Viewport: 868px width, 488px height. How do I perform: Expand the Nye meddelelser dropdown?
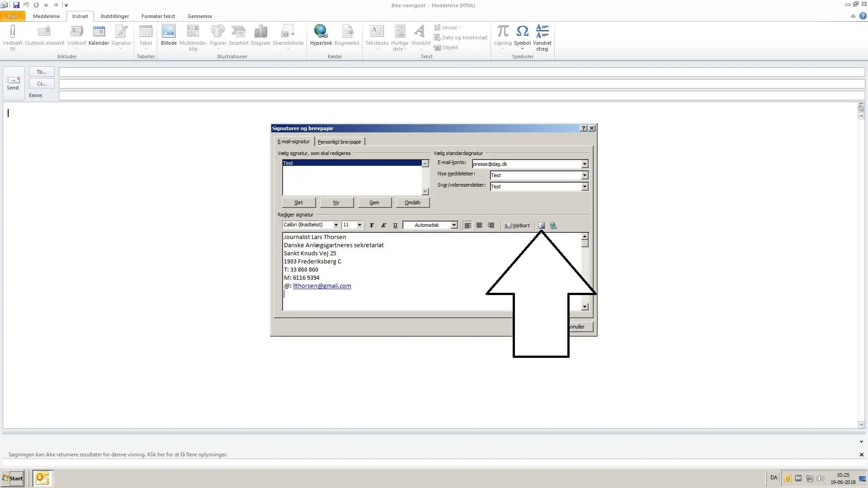[585, 175]
